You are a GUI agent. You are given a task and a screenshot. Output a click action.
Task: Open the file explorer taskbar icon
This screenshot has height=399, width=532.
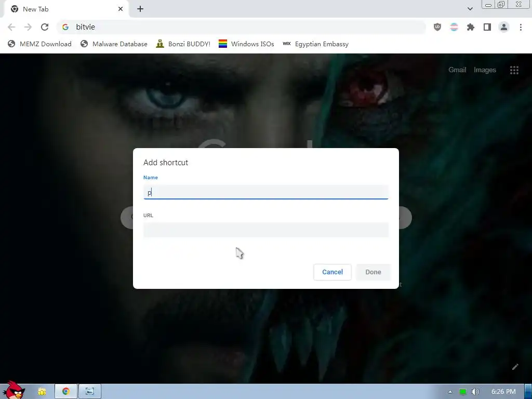click(x=42, y=392)
